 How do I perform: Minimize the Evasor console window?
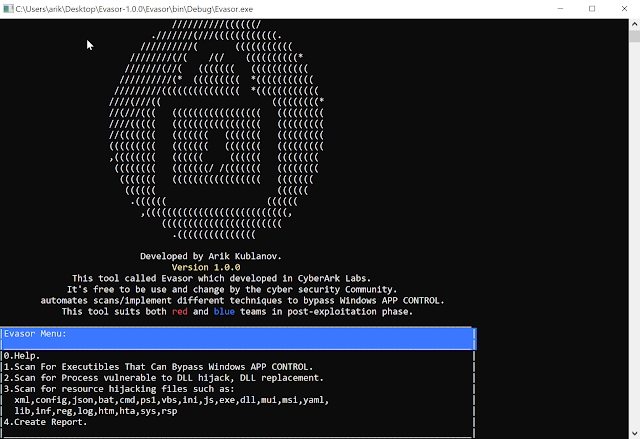pos(560,9)
